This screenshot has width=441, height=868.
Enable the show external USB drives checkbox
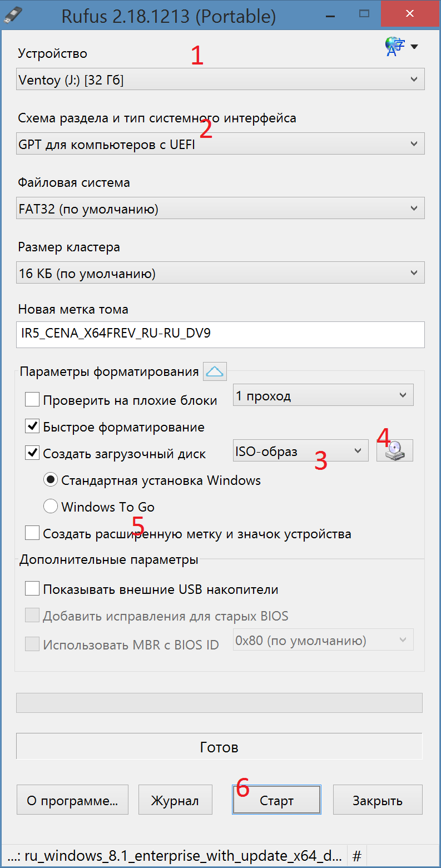[x=32, y=589]
